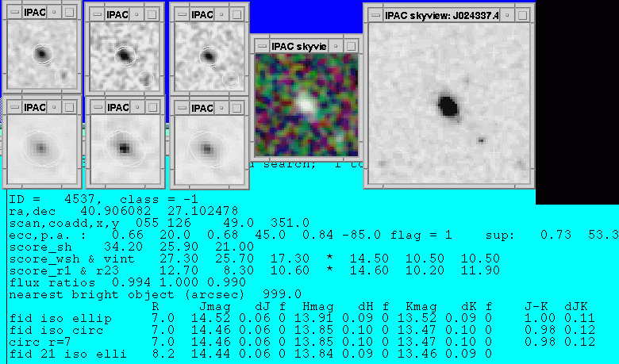Viewport: 619px width, 364px height.
Task: Maximize the top-right IPAC image window
Action: (x=236, y=14)
